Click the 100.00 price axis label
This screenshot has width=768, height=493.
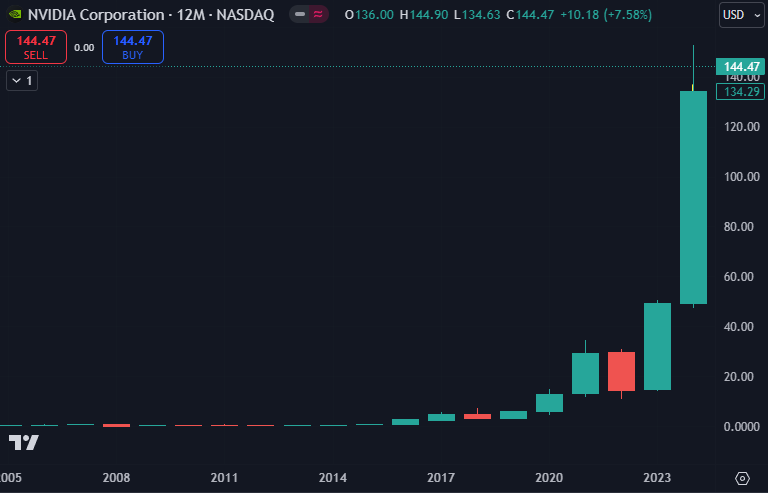742,177
